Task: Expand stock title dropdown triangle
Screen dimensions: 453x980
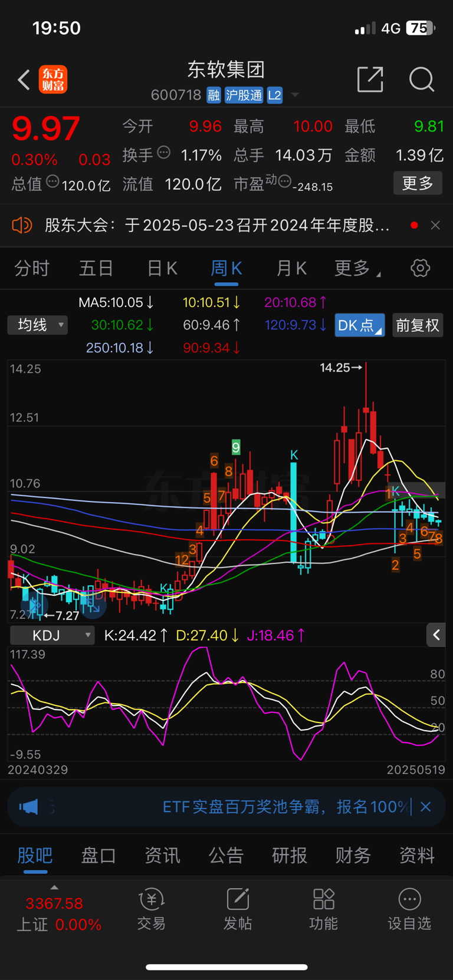Action: click(295, 95)
